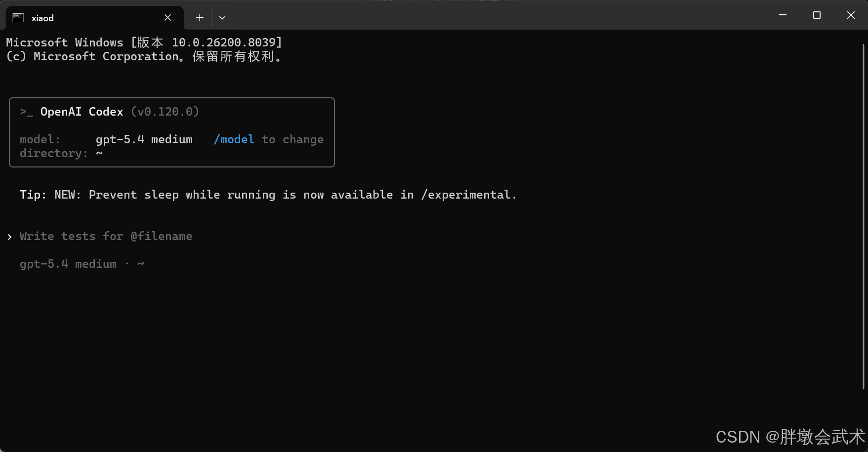Click the terminal icon in xiaod tab
Image resolution: width=868 pixels, height=452 pixels.
click(x=18, y=18)
